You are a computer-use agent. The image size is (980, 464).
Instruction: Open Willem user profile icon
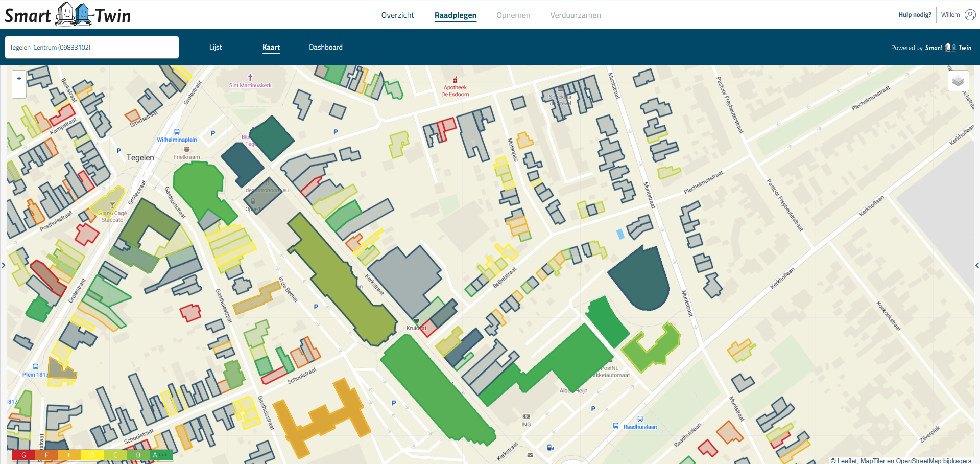(970, 15)
